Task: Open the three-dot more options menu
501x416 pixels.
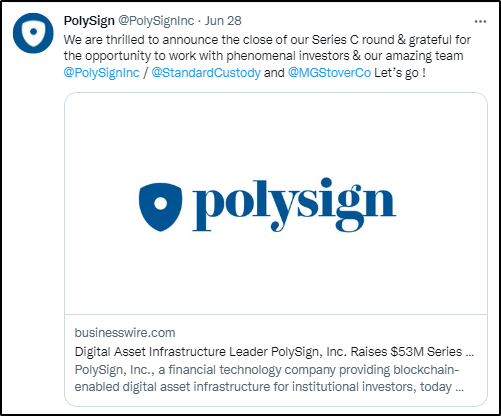Action: click(x=480, y=22)
